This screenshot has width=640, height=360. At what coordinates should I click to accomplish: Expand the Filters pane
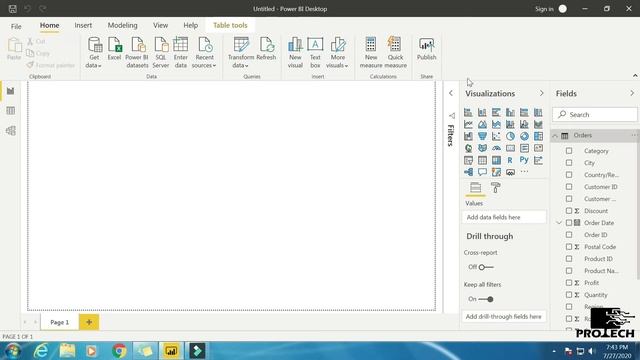[x=451, y=93]
